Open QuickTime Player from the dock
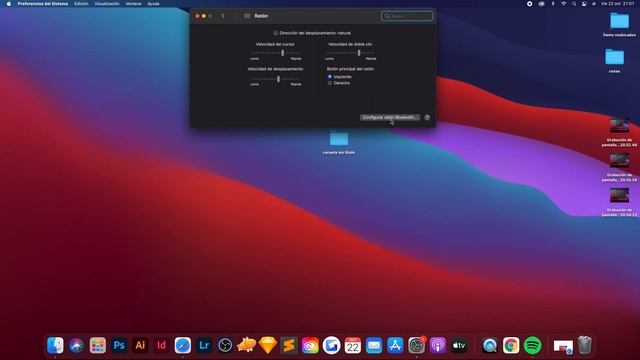This screenshot has height=360, width=640. click(x=489, y=346)
